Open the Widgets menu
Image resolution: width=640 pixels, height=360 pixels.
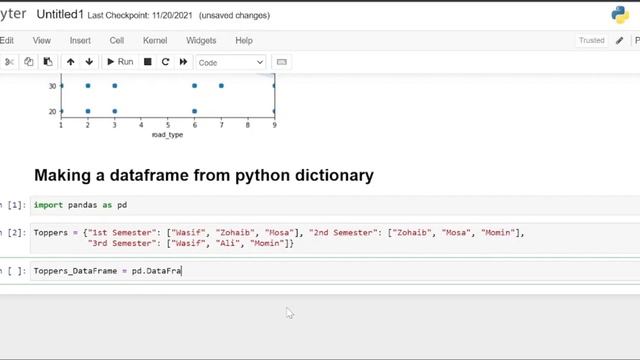pos(201,40)
